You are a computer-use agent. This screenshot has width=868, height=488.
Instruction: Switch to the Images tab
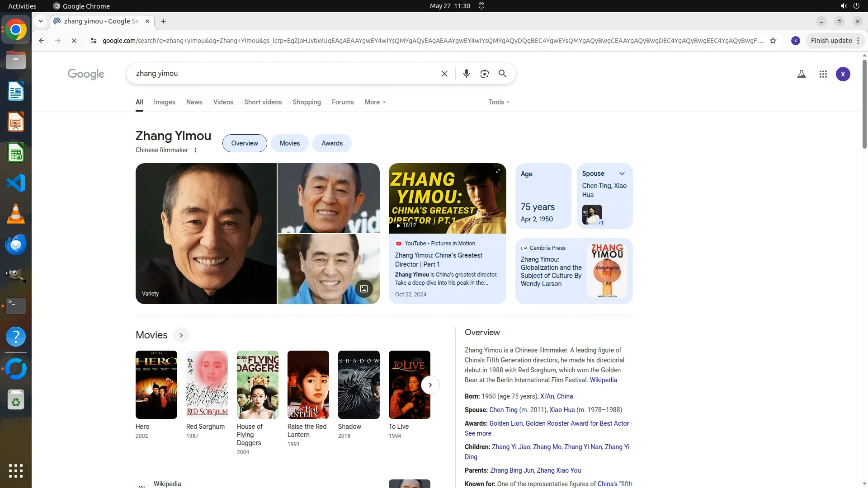pyautogui.click(x=164, y=102)
